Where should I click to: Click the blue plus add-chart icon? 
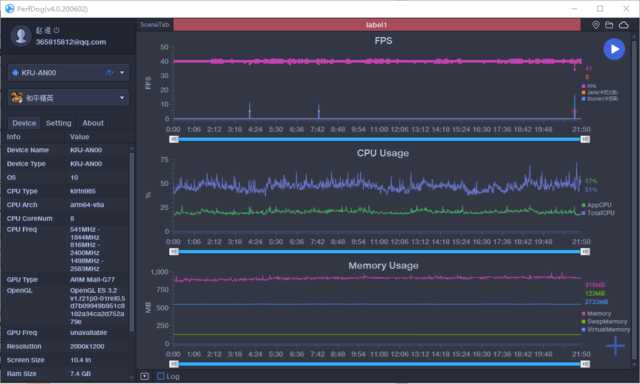pos(615,346)
